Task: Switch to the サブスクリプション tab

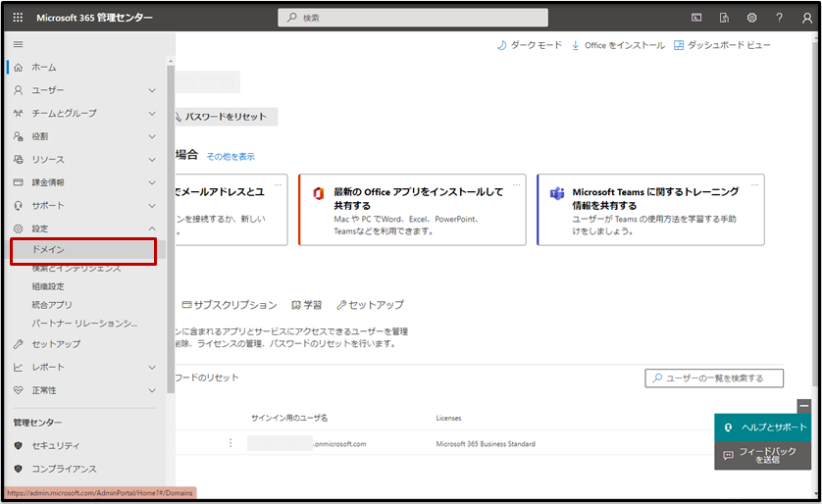Action: (230, 305)
